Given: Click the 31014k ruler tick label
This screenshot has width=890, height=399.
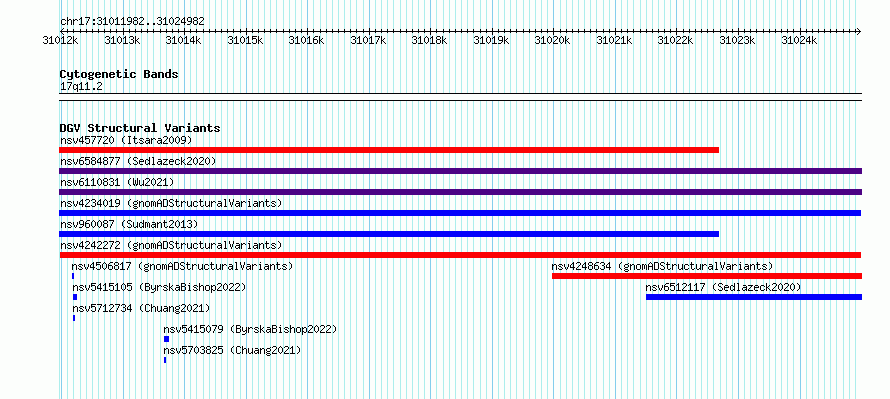Looking at the screenshot, I should 183,40.
